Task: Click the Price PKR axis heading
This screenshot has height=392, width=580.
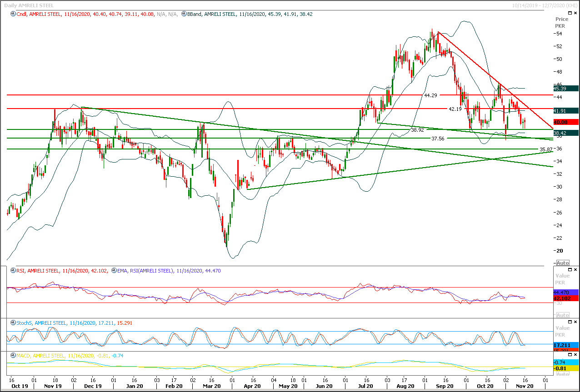Action: tap(562, 22)
